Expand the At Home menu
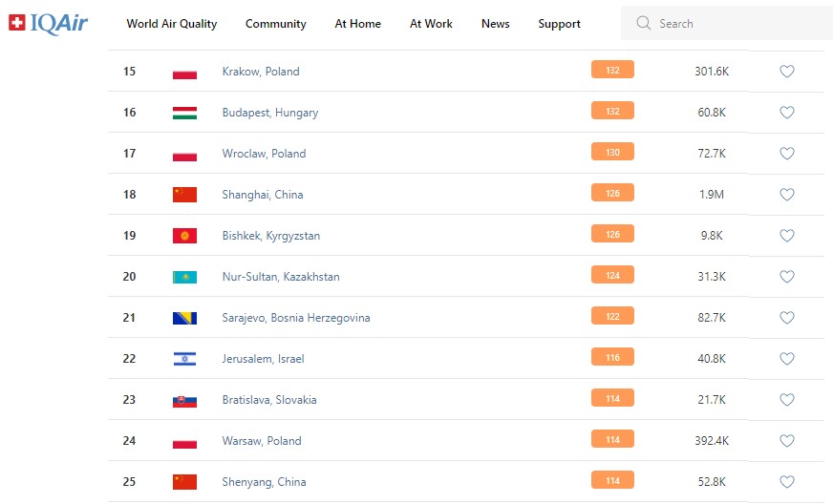 point(358,24)
